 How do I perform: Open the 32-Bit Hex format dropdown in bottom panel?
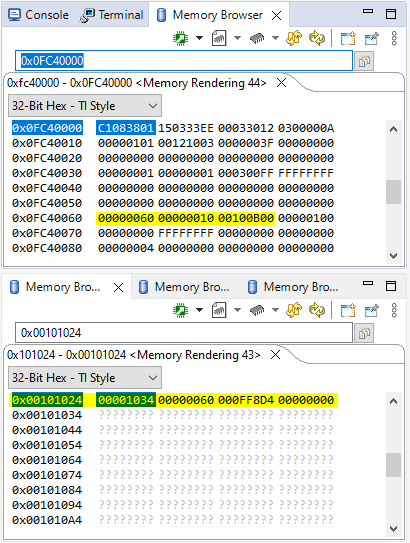85,377
